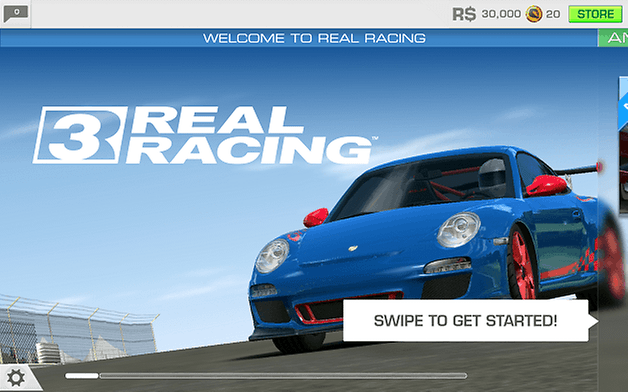Open settings with the gear icon
This screenshot has width=628, height=392.
click(x=16, y=378)
